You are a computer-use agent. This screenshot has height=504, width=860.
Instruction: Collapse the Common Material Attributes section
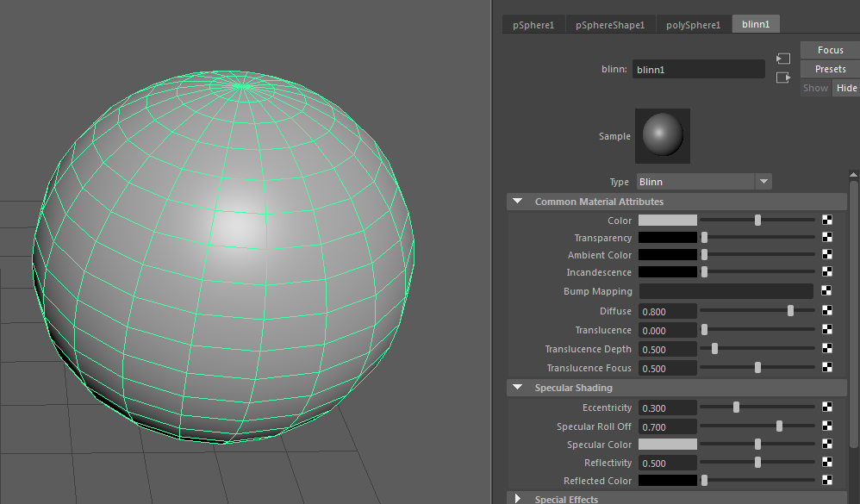(518, 202)
